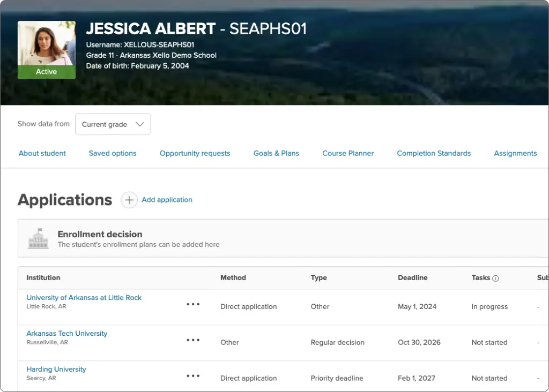The image size is (549, 392).
Task: Click the Oct 30, 2026 deadline cell
Action: click(x=419, y=342)
